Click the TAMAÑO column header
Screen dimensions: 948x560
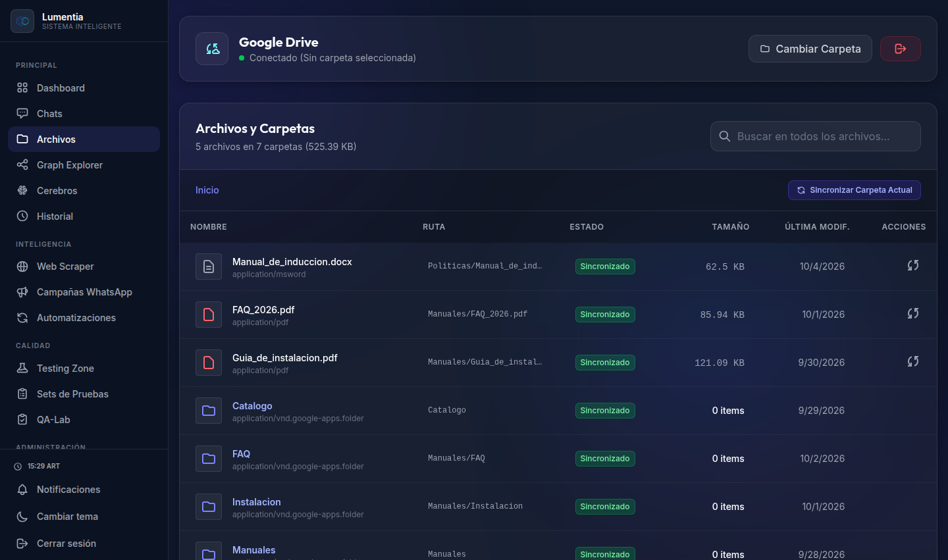click(x=731, y=227)
